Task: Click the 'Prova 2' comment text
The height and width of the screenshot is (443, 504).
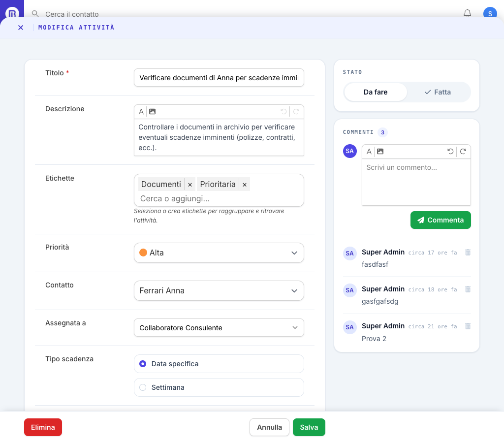Action: tap(374, 339)
